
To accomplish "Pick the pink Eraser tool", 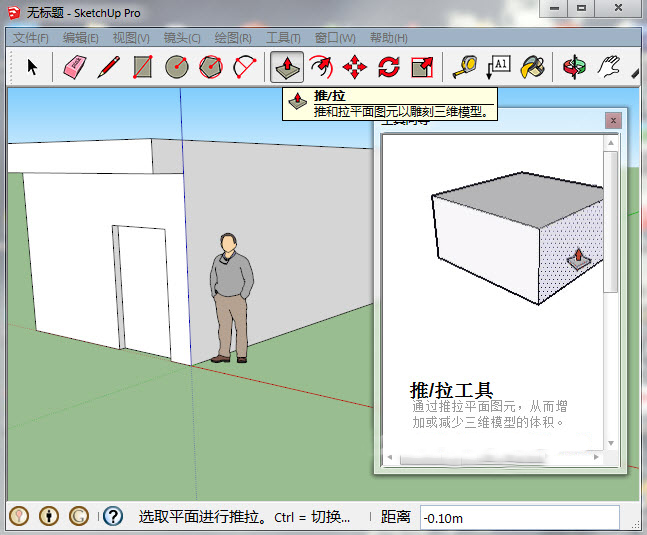I will click(x=75, y=67).
